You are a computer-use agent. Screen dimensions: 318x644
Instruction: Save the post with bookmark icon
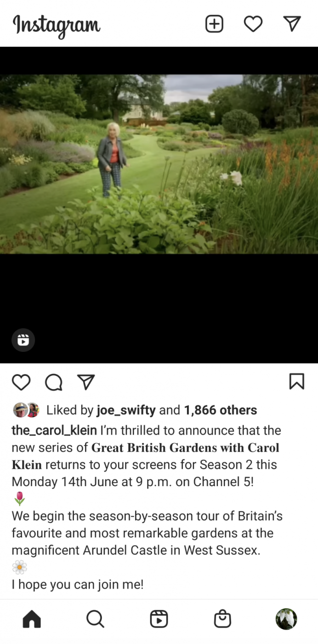297,381
